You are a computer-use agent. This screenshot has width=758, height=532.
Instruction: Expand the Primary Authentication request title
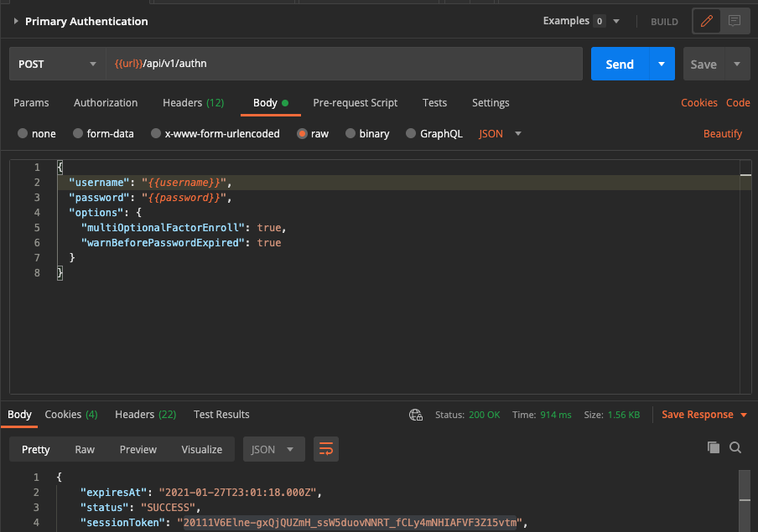click(16, 21)
